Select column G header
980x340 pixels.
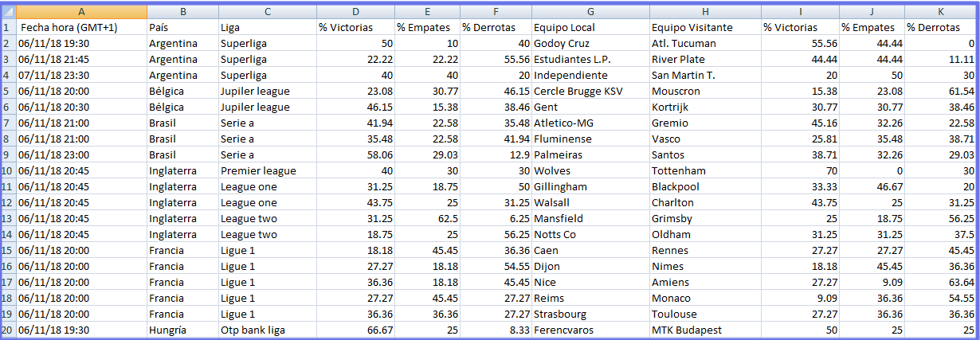click(x=590, y=12)
